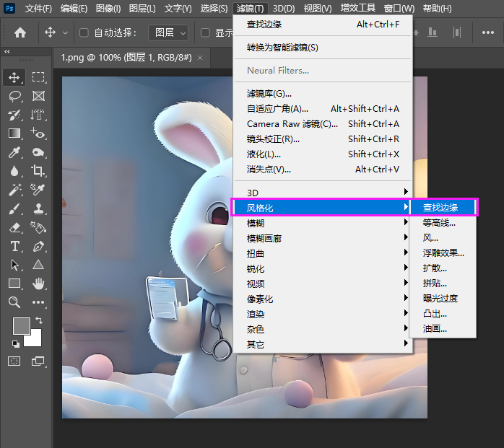Select the Zoom magnifier tool

click(x=14, y=302)
